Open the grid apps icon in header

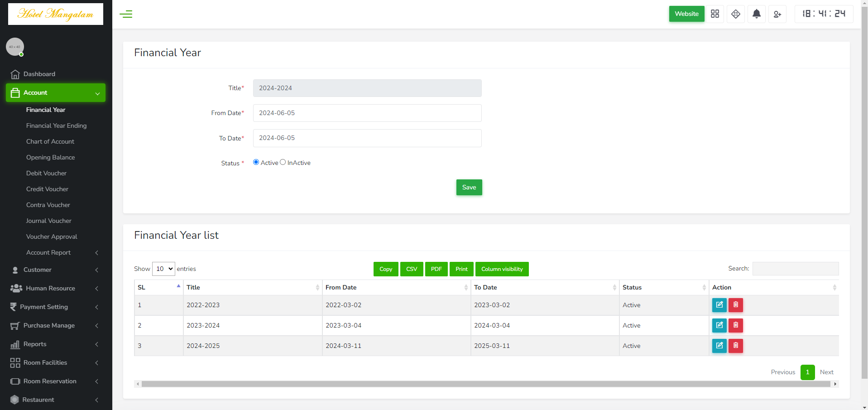click(x=715, y=14)
